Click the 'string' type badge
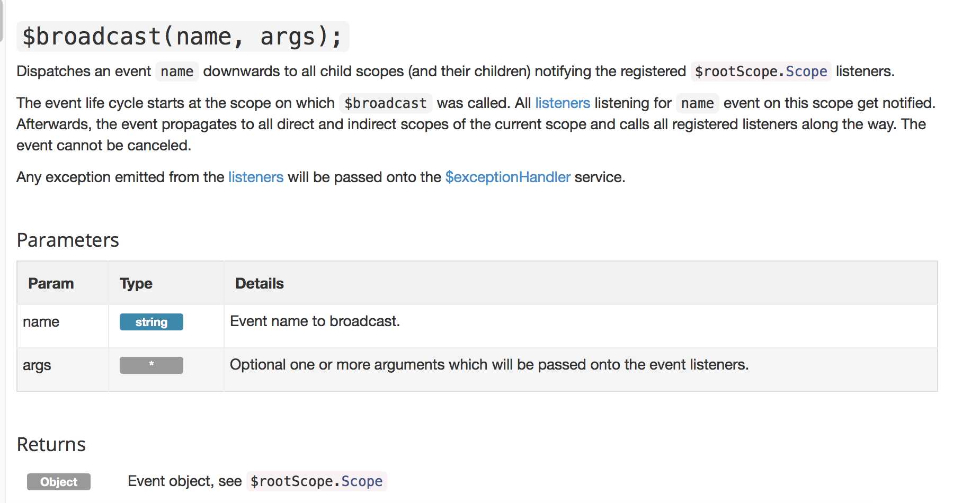Image resolution: width=980 pixels, height=503 pixels. click(152, 322)
